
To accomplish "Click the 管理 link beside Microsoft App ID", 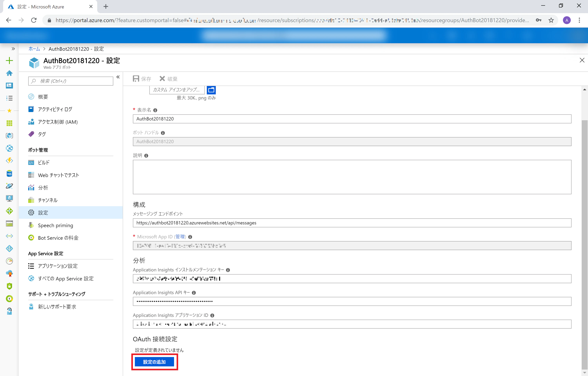I will point(180,237).
